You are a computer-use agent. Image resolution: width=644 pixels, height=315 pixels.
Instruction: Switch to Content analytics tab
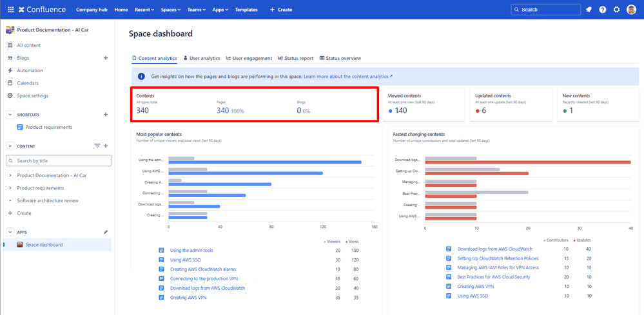coord(155,58)
